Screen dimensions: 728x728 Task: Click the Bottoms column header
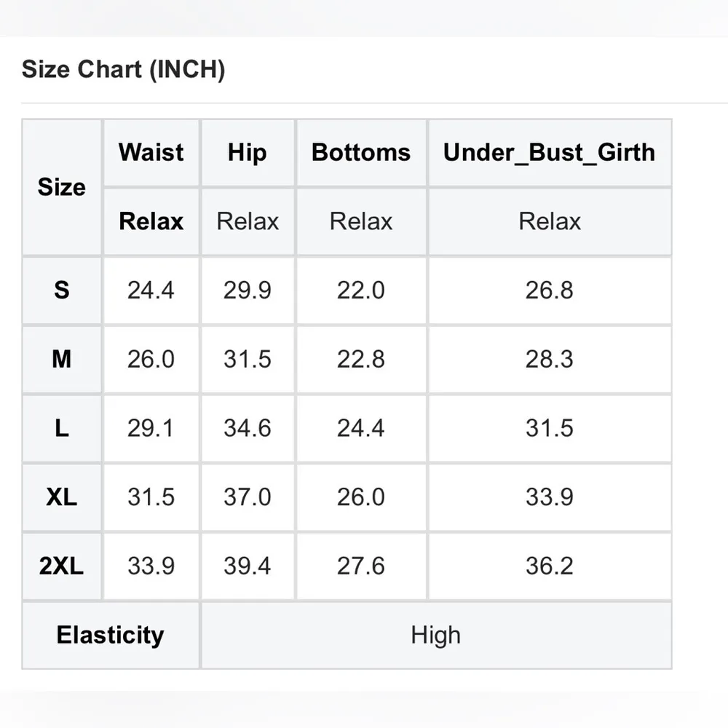pyautogui.click(x=361, y=152)
